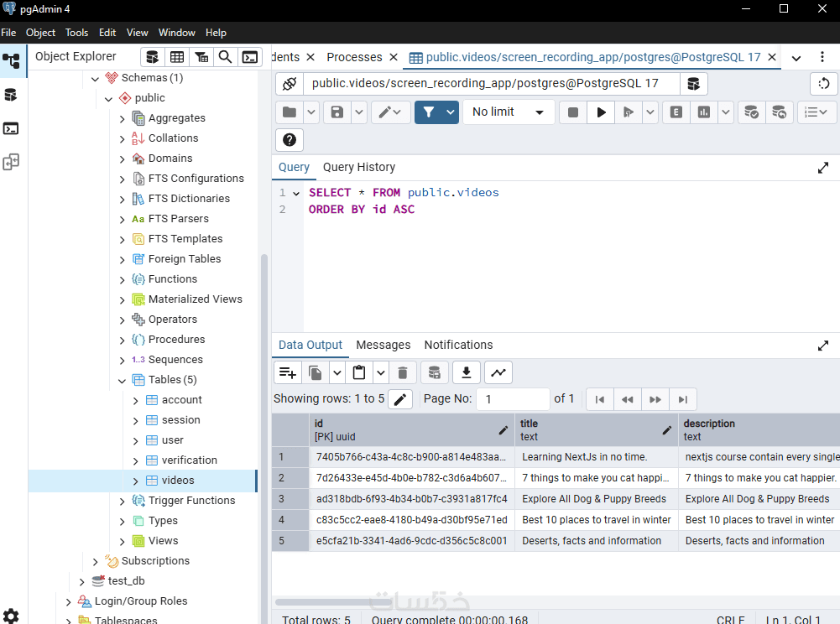Open the Query Tool from Object Explorer

pos(152,57)
